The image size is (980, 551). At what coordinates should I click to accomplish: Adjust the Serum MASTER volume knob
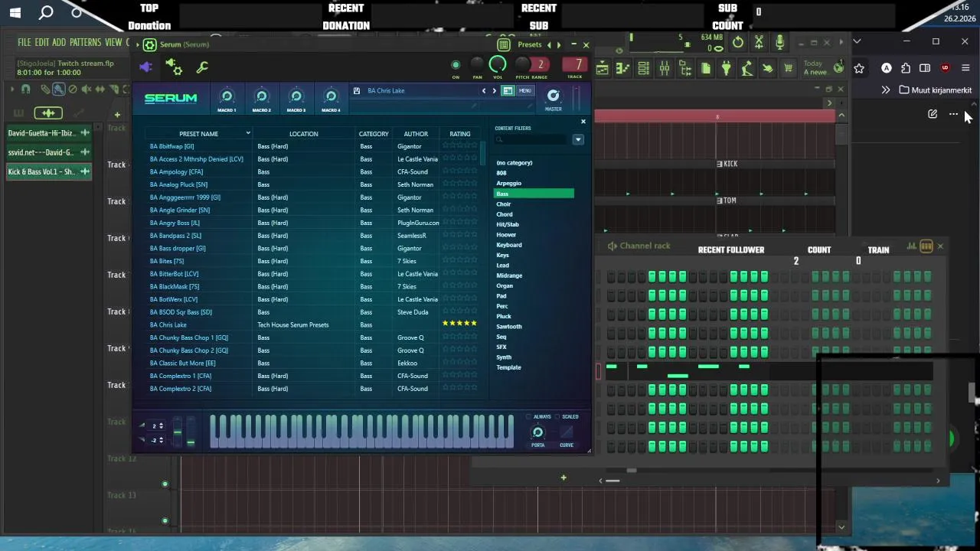click(x=553, y=95)
